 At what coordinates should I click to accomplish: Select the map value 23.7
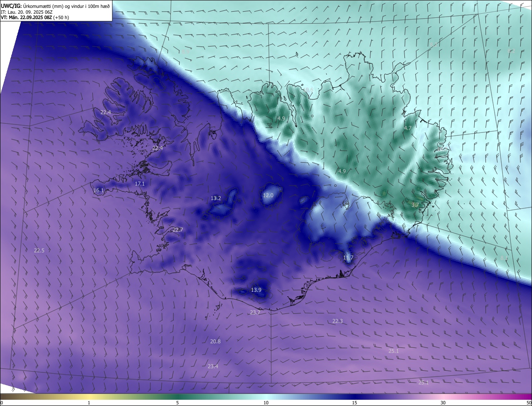click(255, 312)
